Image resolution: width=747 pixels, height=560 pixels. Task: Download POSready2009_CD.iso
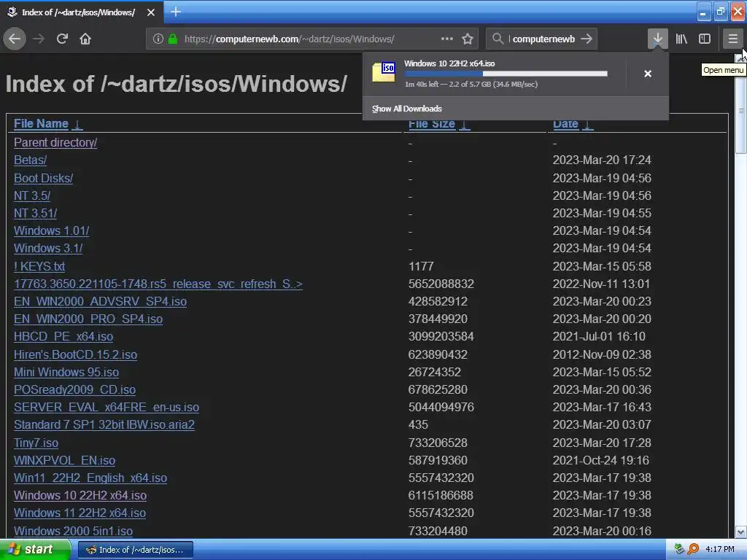[75, 390]
